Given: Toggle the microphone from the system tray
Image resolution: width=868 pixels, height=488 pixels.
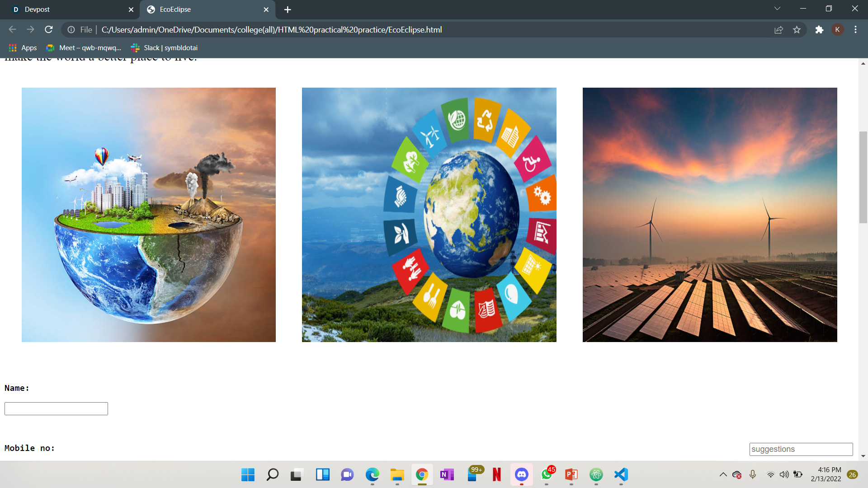Looking at the screenshot, I should point(753,474).
